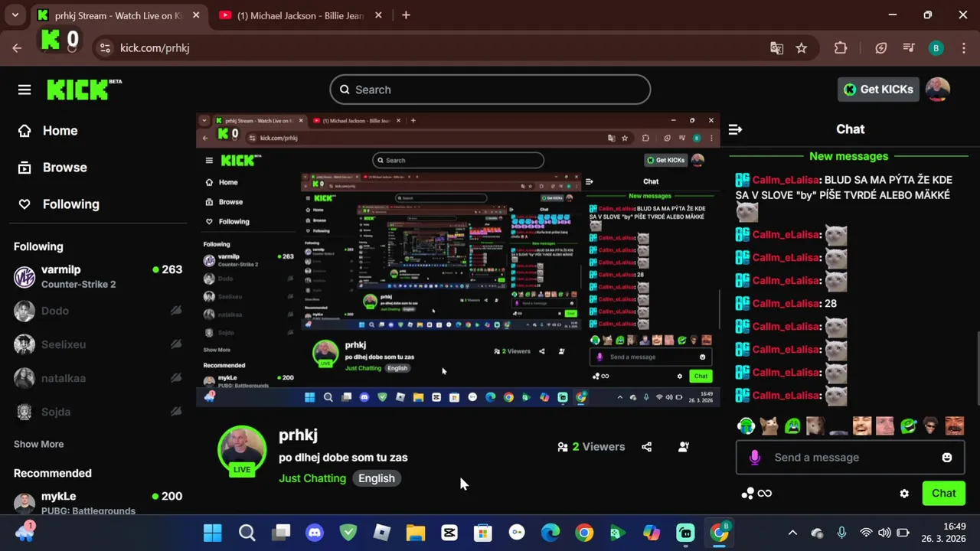The image size is (980, 551).
Task: Open Discord from taskbar
Action: [315, 533]
